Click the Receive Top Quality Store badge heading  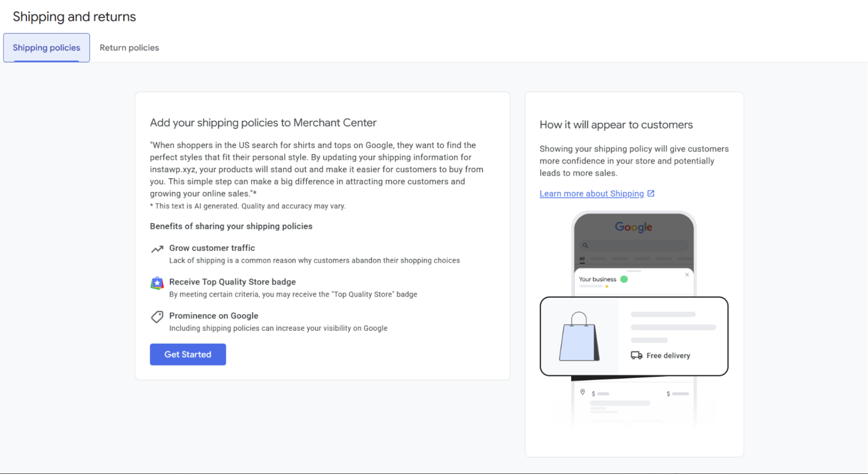232,282
